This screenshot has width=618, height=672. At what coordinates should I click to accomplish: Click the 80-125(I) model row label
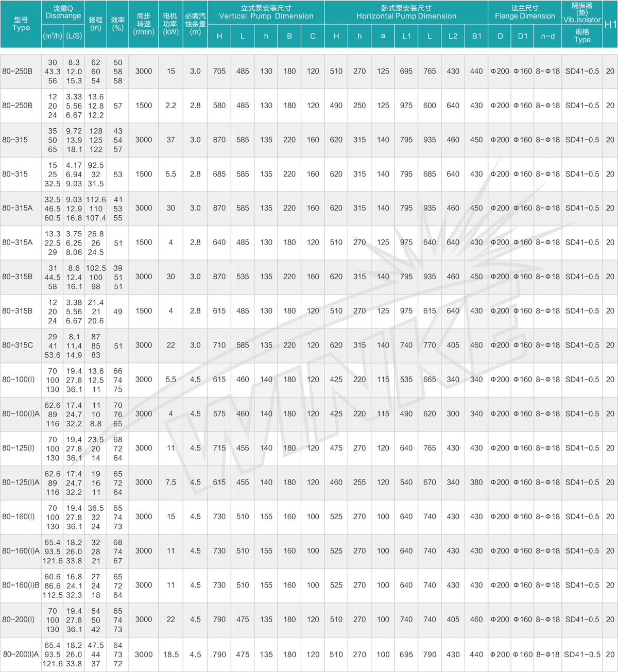19,448
